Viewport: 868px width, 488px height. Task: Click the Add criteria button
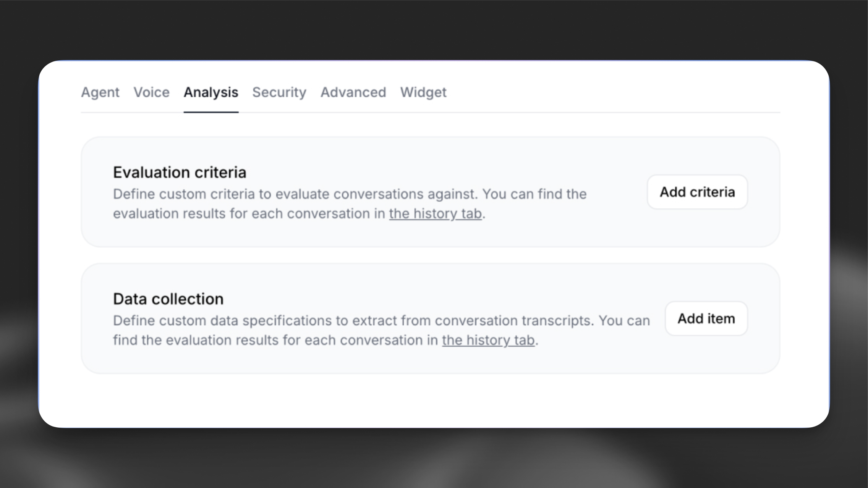pos(697,192)
